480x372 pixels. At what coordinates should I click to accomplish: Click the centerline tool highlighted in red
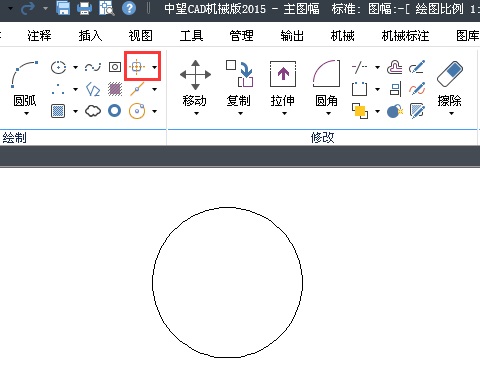point(137,67)
